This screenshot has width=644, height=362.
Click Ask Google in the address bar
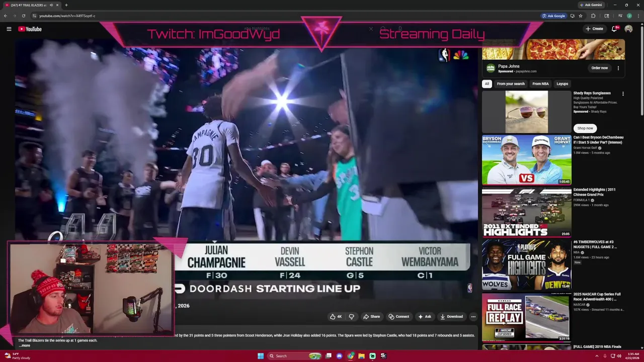[x=553, y=16]
